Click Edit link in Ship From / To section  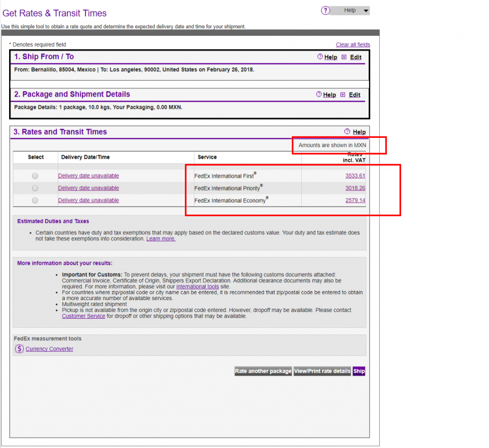(355, 57)
